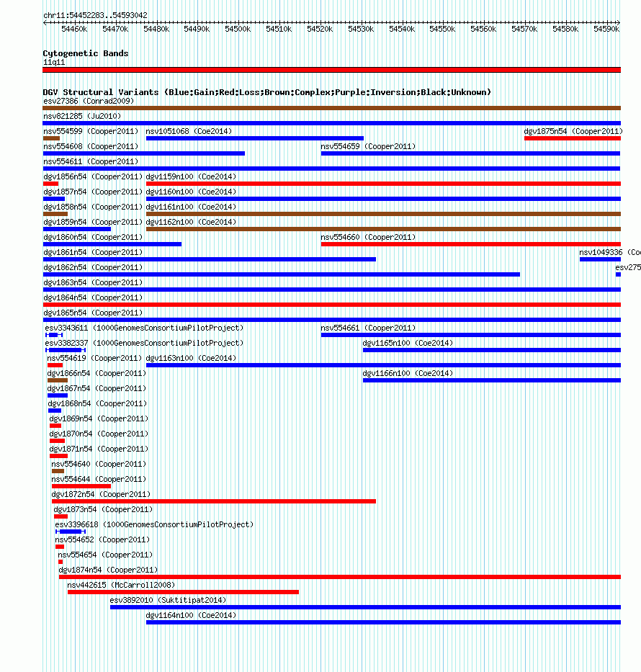Click the small red bar under dgv1856n54
Screen dimensions: 641x672
click(50, 184)
